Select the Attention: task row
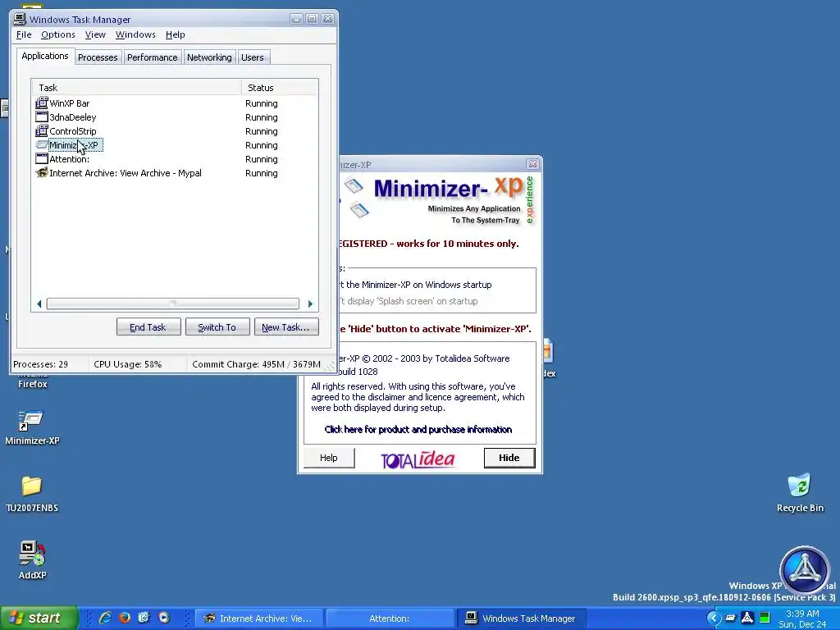840x630 pixels. pos(175,159)
